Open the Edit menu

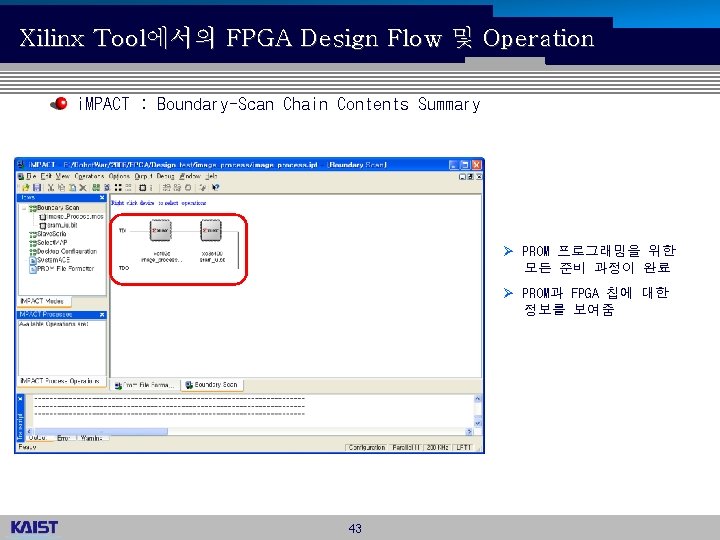point(46,176)
